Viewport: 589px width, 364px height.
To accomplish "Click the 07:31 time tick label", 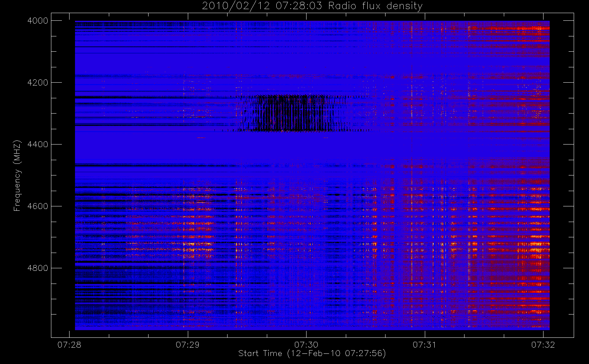I will point(424,345).
